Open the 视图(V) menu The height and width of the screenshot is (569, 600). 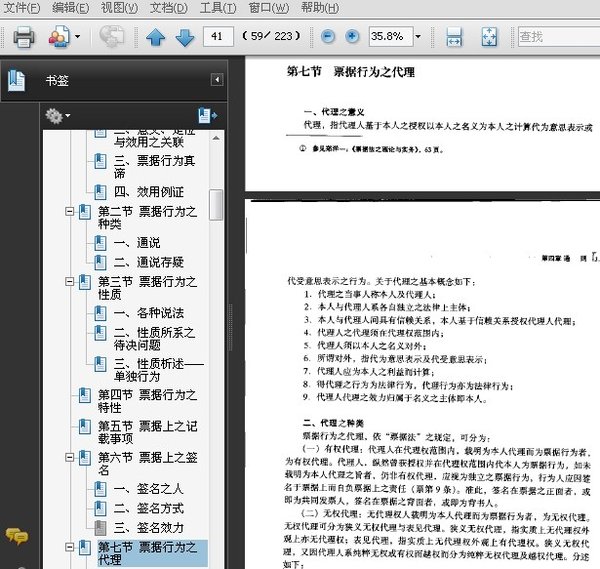[x=119, y=8]
